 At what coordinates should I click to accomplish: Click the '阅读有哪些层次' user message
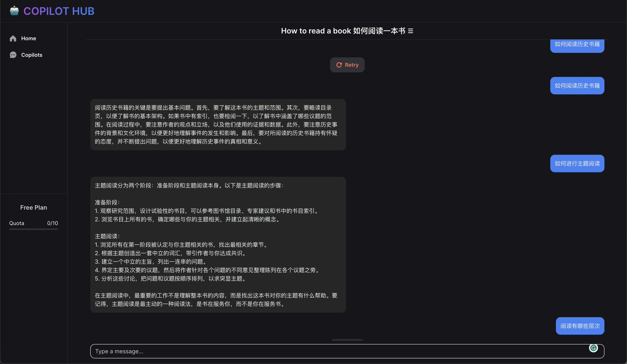click(x=580, y=326)
